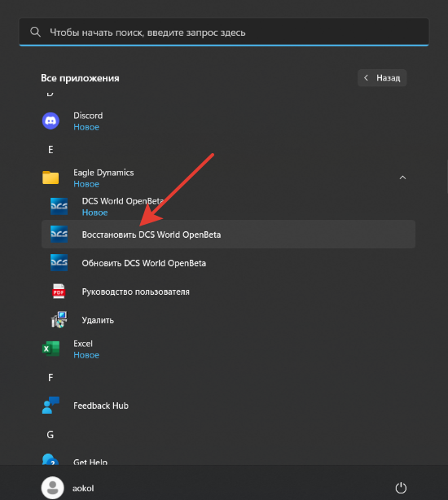Open the Excel entry label
The height and width of the screenshot is (500, 448).
[83, 344]
